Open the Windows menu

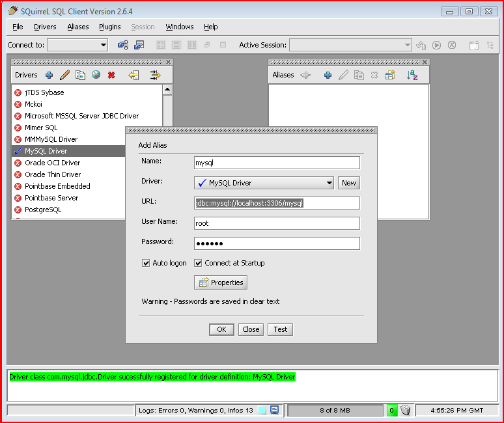point(179,27)
